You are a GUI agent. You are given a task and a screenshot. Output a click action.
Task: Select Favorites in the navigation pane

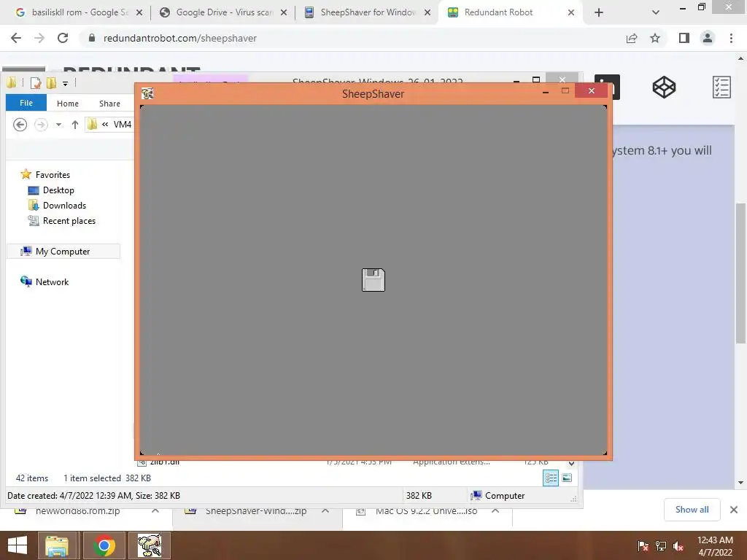[53, 175]
